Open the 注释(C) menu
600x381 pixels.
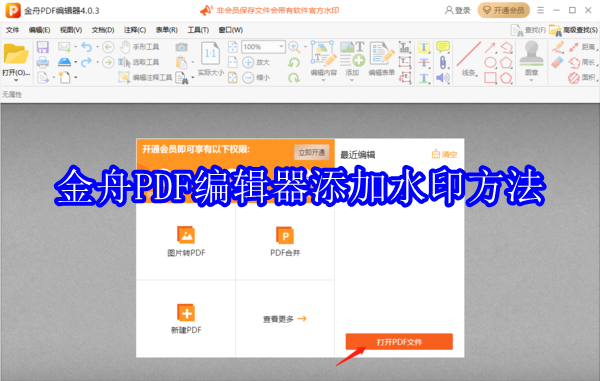coord(135,30)
